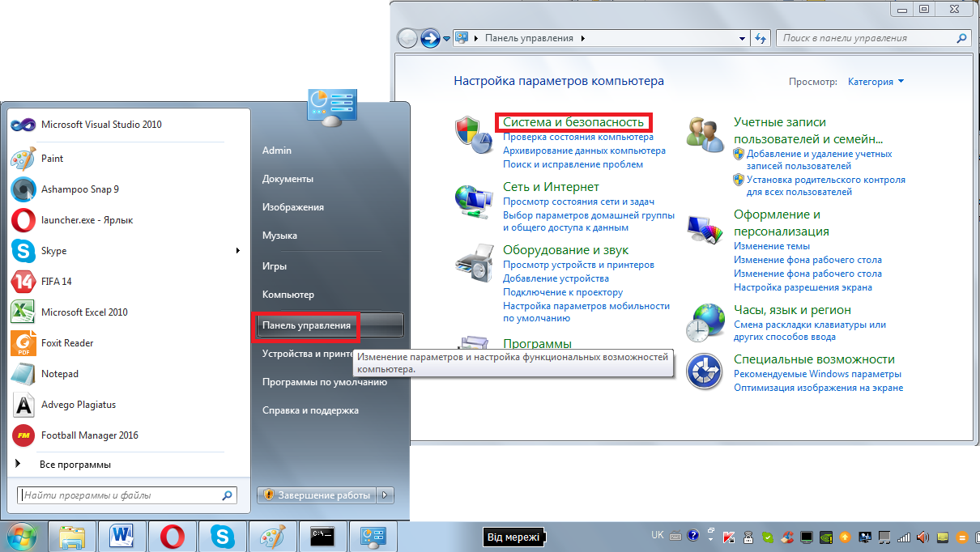Open the shutdown options arrow
This screenshot has height=552, width=980.
[x=386, y=495]
